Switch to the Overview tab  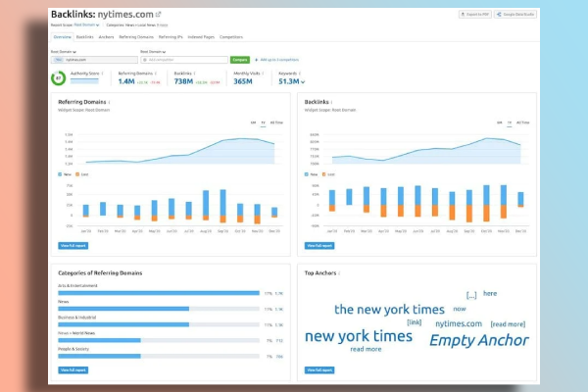(x=63, y=37)
